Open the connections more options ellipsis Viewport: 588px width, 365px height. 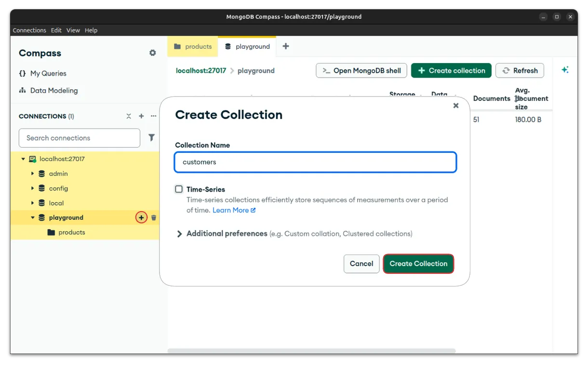tap(154, 116)
